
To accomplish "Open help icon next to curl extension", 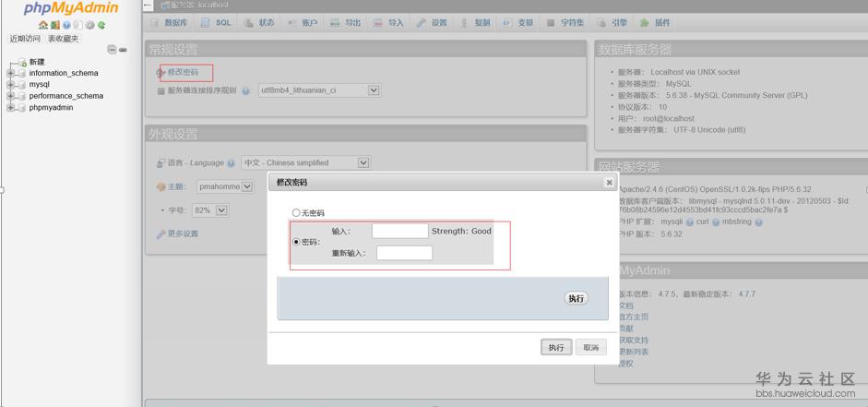I will point(715,222).
